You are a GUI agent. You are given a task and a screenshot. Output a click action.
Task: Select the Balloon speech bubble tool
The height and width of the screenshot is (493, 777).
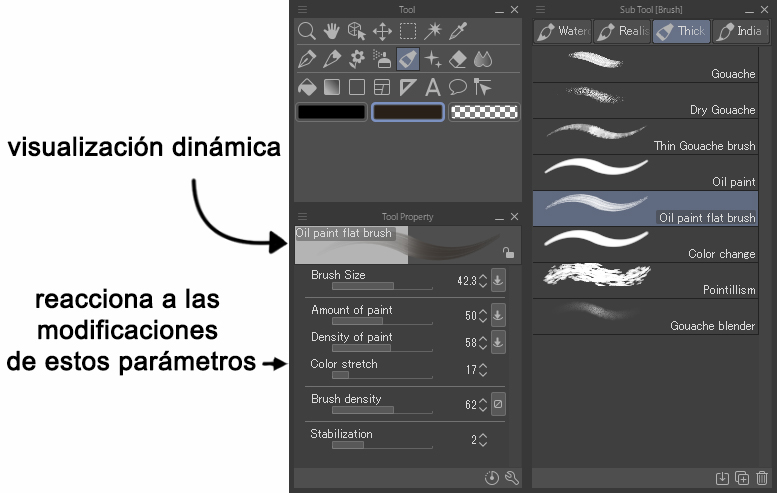pyautogui.click(x=458, y=87)
